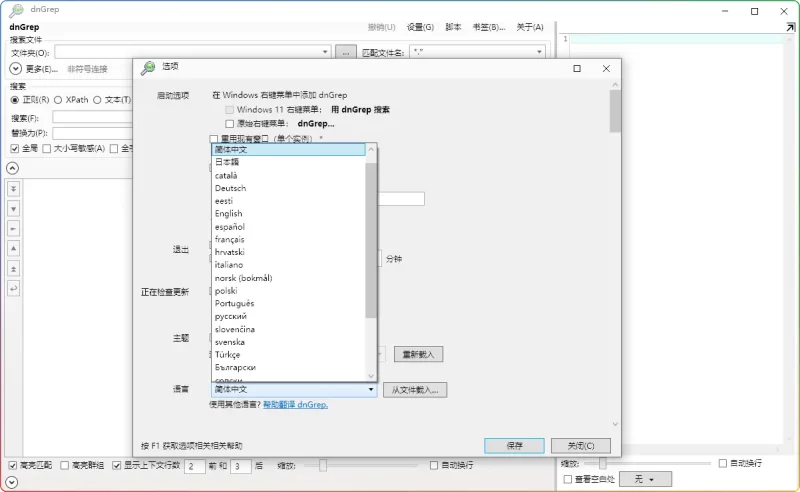The image size is (800, 492).
Task: Open the 设置(G) menu
Action: pyautogui.click(x=420, y=27)
